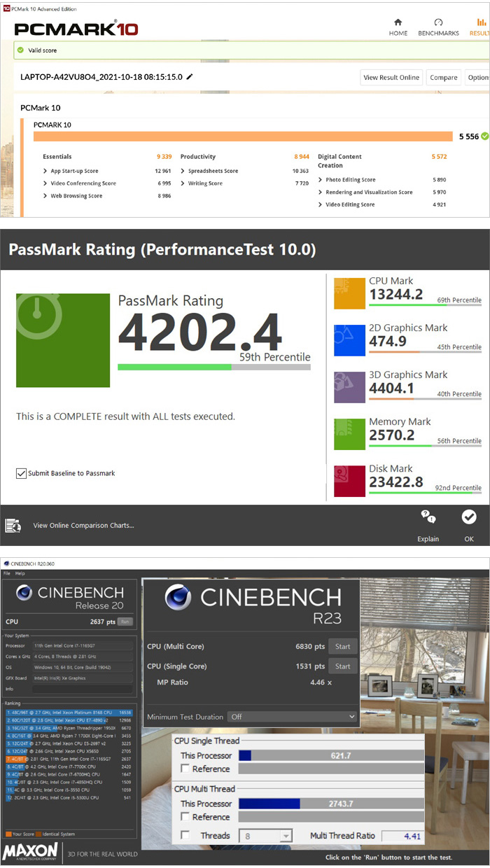Viewport: 490px width, 868px height.
Task: Click the Results bar chart icon
Action: tap(482, 22)
